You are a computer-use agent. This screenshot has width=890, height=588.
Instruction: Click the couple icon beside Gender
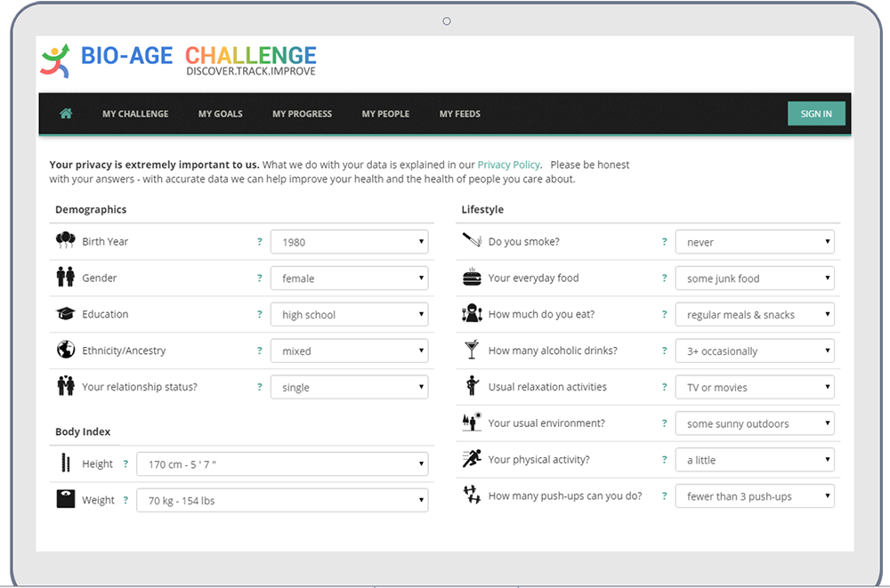[65, 277]
